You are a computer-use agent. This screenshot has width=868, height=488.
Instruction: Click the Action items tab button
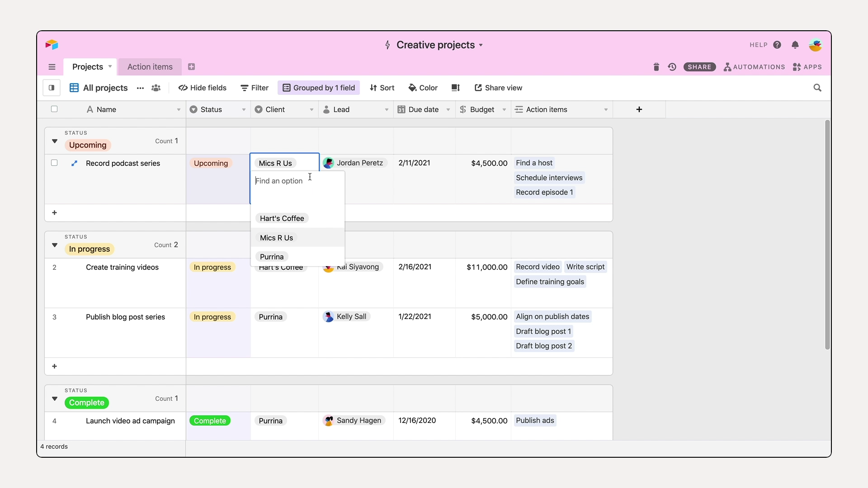point(150,67)
